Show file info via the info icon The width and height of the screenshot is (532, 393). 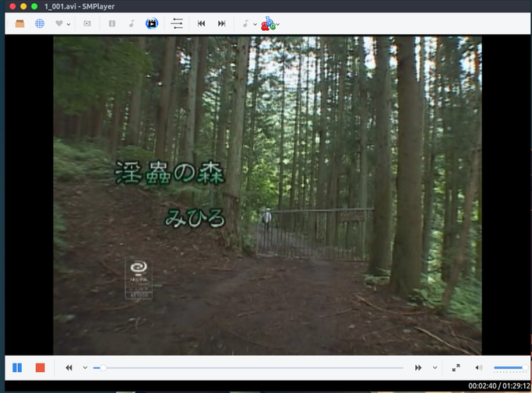[x=112, y=23]
